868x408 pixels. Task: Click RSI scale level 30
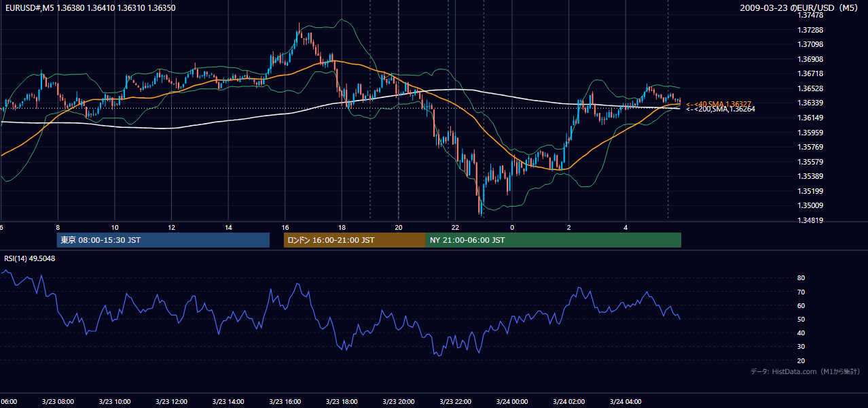(x=801, y=347)
